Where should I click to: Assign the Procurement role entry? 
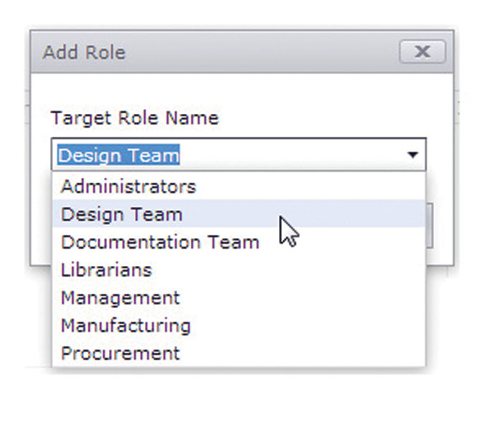(x=120, y=353)
